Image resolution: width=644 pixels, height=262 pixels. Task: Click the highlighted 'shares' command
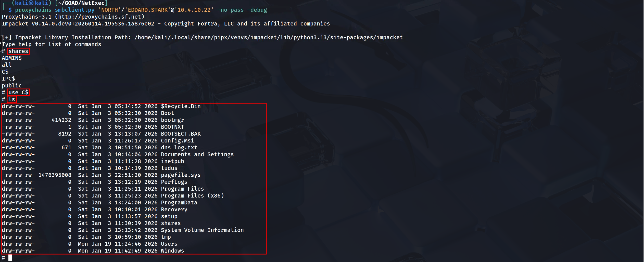[18, 51]
